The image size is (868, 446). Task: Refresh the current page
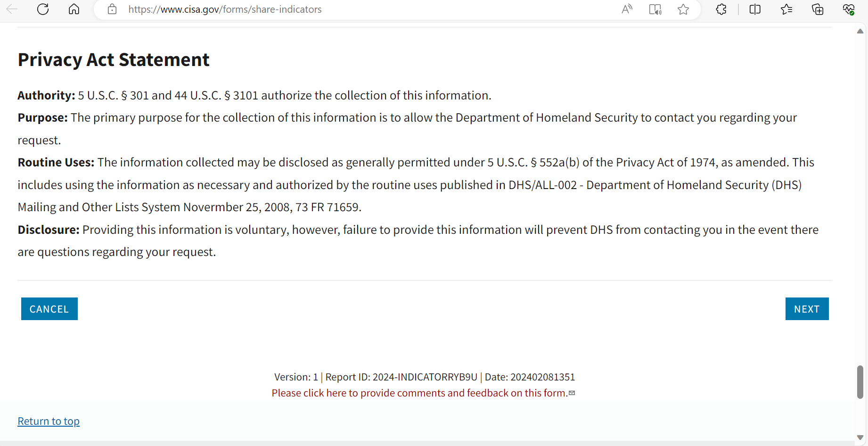pyautogui.click(x=43, y=9)
